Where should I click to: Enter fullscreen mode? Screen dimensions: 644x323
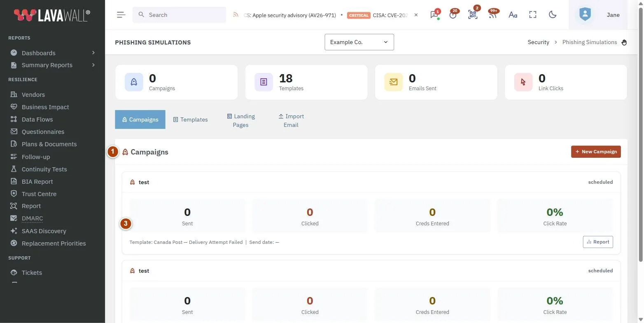click(533, 15)
